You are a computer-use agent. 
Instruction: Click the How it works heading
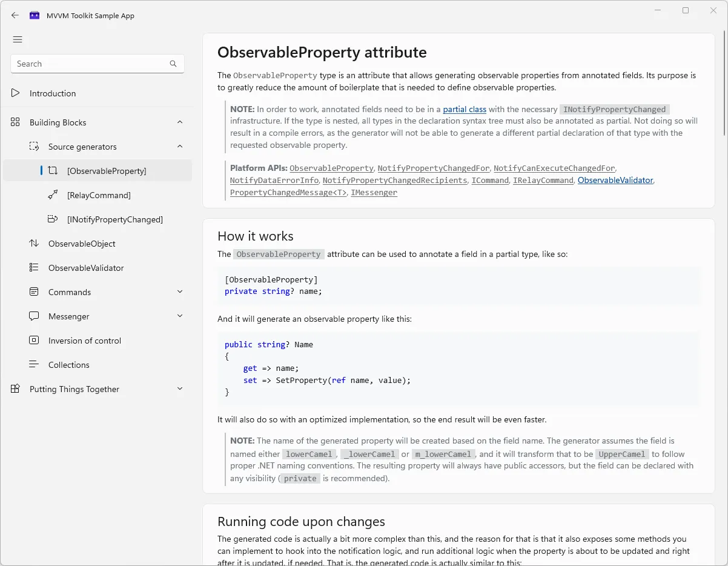coord(255,236)
